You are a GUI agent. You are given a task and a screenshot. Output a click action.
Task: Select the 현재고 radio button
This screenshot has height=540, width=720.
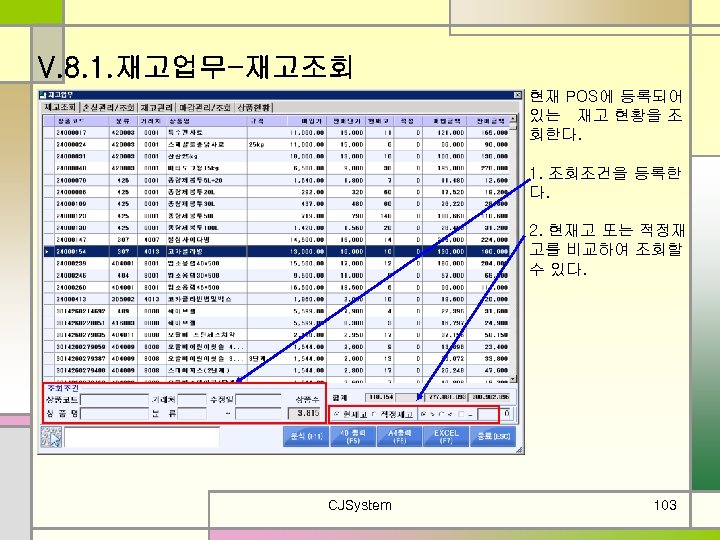point(337,414)
